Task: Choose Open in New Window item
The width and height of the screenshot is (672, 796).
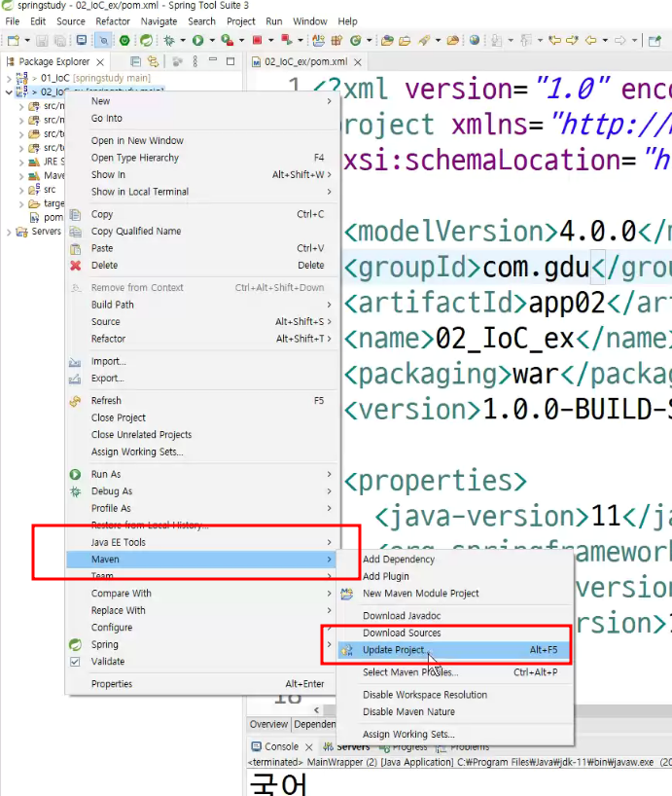Action: pyautogui.click(x=201, y=141)
